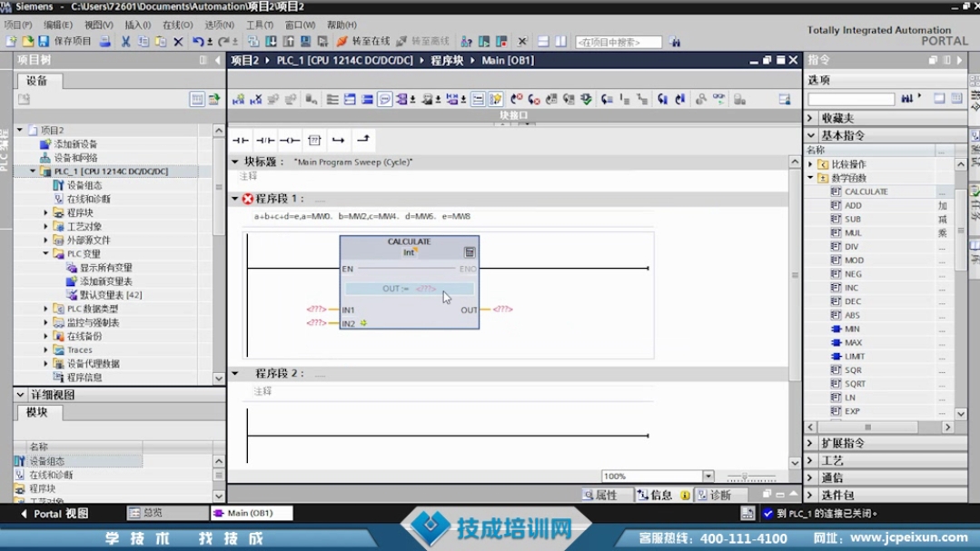
Task: Expand the 通信 section
Action: (811, 477)
